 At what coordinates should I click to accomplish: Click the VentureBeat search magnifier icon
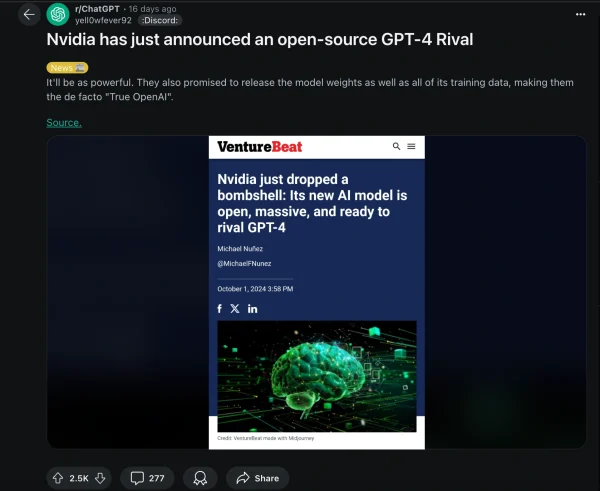pos(396,146)
